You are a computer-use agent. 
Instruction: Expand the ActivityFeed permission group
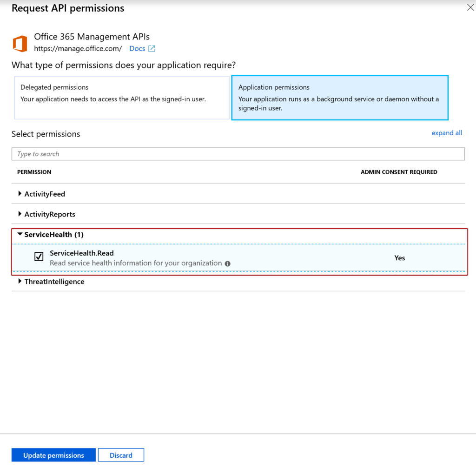coord(20,194)
